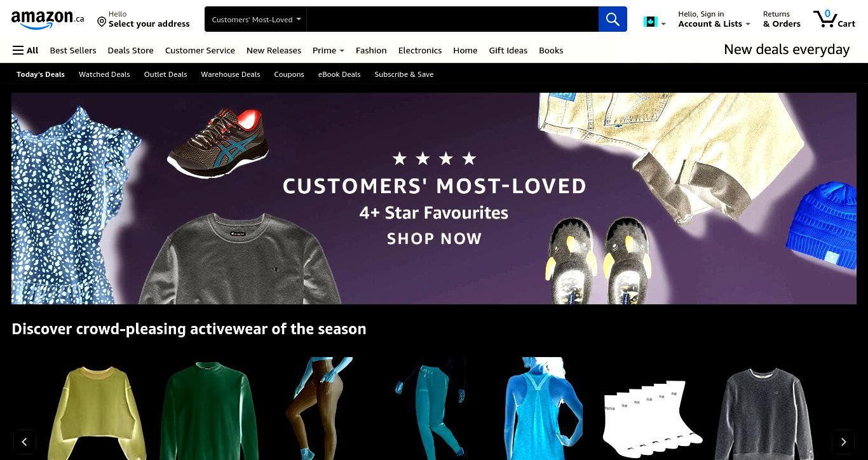Click the carousel previous arrow
868x460 pixels.
[x=24, y=442]
